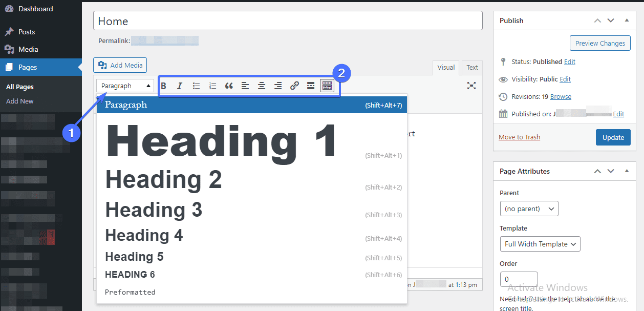Viewport: 644px width, 311px height.
Task: Insert a numbered list
Action: click(212, 86)
